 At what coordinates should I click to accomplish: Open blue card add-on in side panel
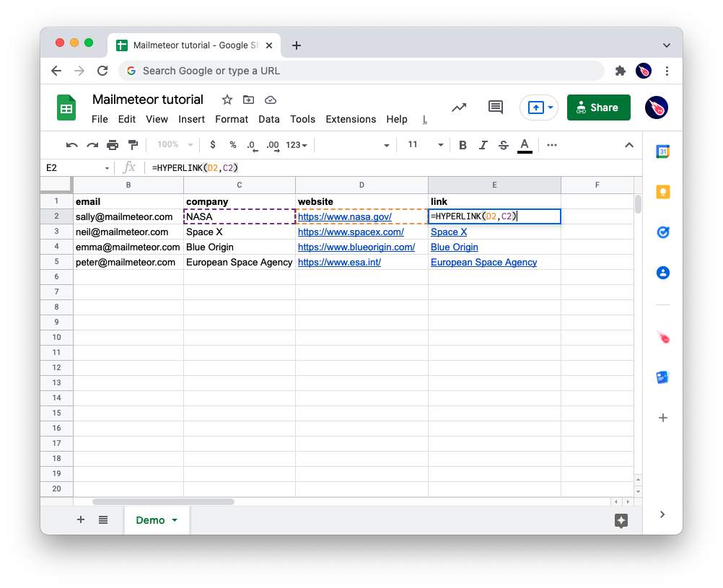[x=662, y=377]
